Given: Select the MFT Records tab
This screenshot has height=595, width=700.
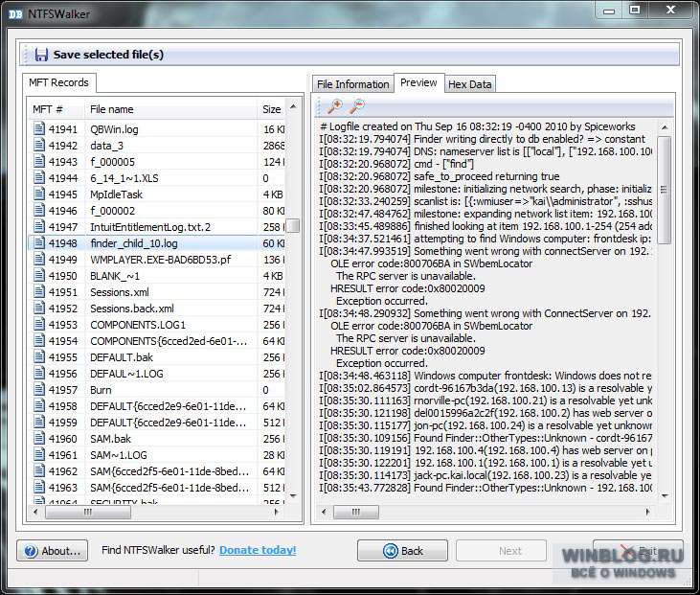Looking at the screenshot, I should pyautogui.click(x=59, y=82).
